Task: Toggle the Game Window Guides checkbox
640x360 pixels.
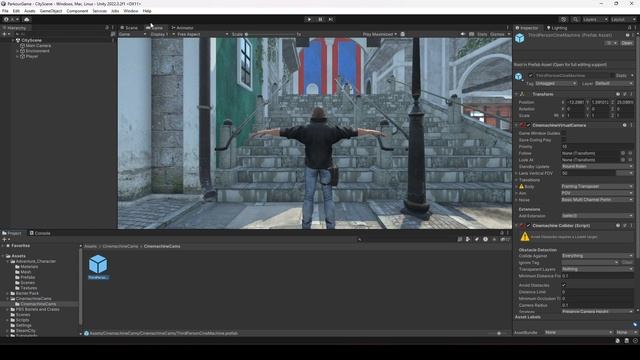Action: (x=564, y=133)
